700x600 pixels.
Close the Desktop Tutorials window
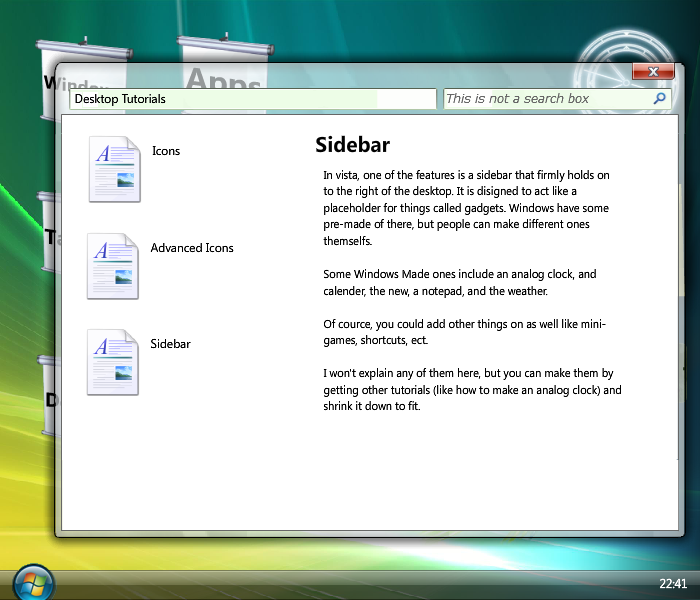click(x=653, y=71)
